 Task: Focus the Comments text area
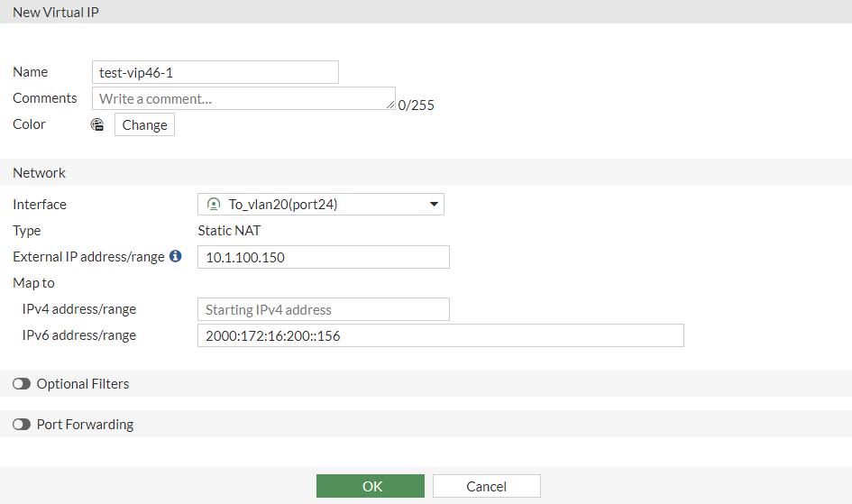pos(243,98)
